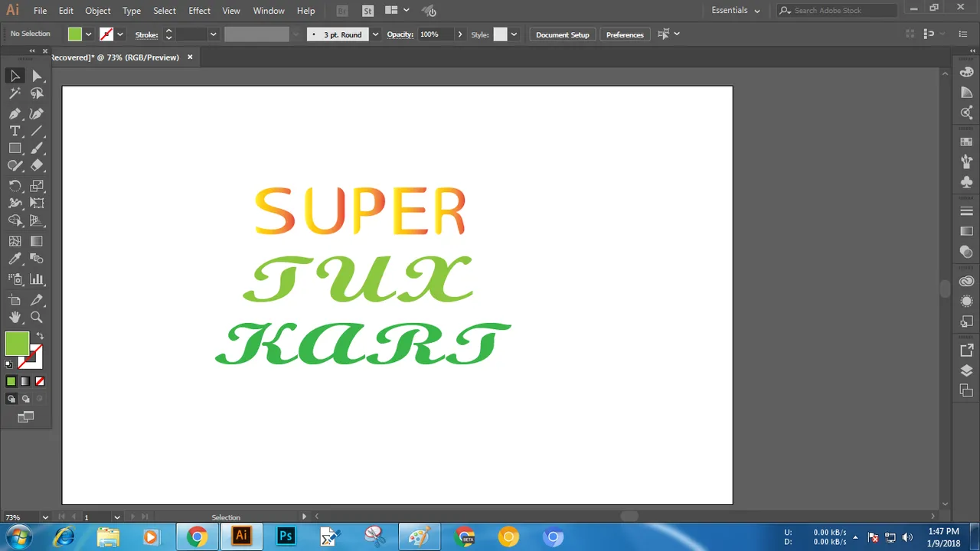Open the graphic Style dropdown

[514, 34]
